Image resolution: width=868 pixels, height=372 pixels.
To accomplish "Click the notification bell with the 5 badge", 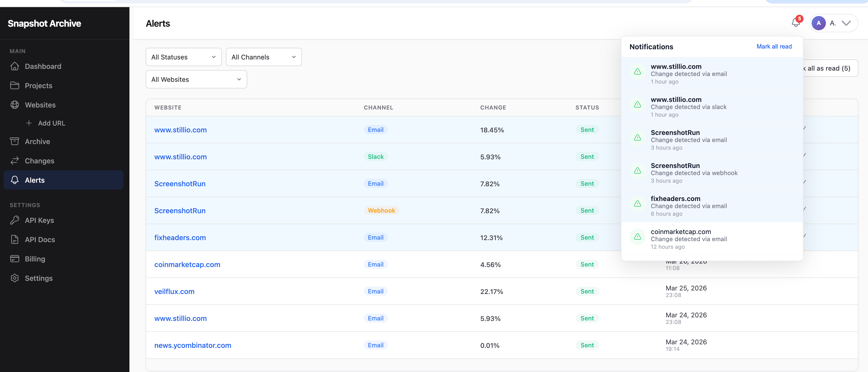I will [x=796, y=23].
